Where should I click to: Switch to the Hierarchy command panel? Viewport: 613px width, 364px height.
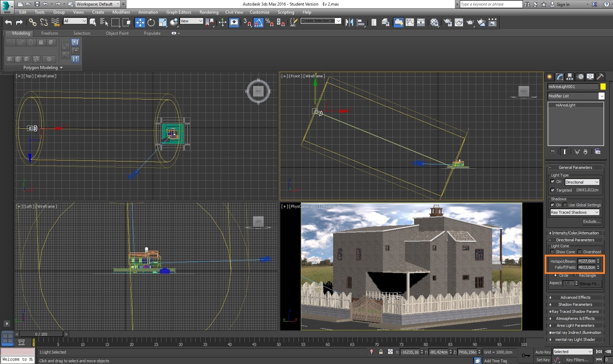coord(570,77)
